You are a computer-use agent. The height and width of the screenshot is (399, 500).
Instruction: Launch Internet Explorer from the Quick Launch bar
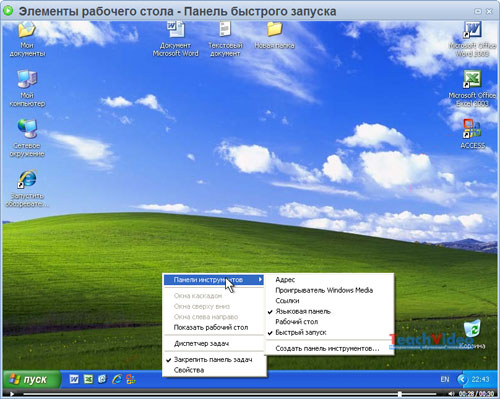click(x=117, y=379)
